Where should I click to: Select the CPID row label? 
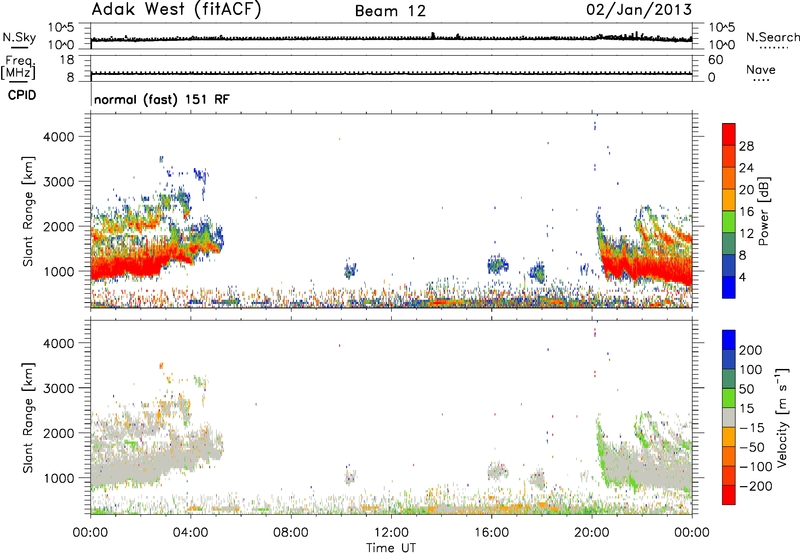(22, 95)
